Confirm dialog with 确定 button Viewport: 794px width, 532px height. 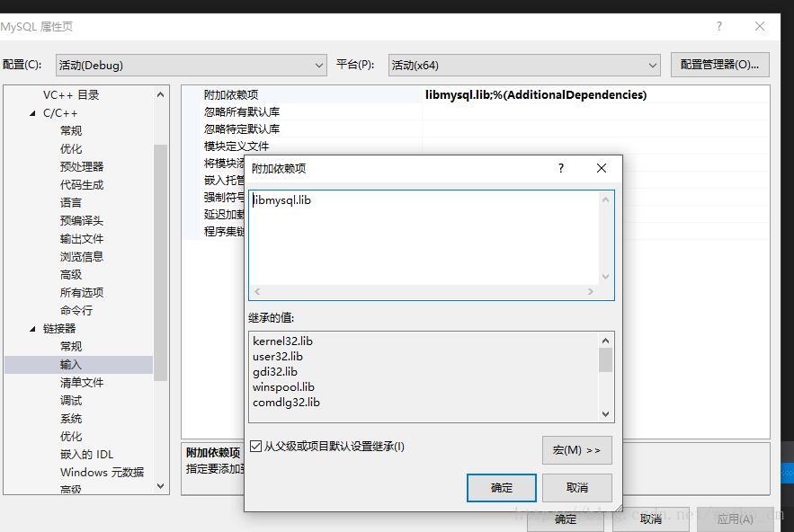502,488
